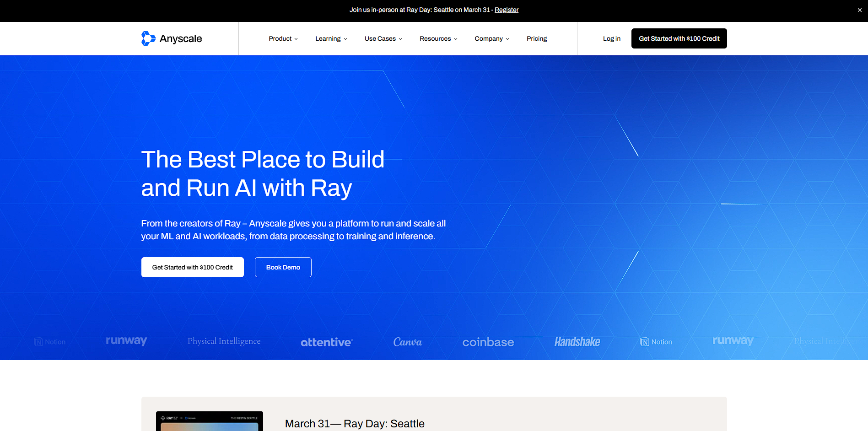This screenshot has width=868, height=431.
Task: Click the Anyscale wordmark text
Action: coord(181,39)
